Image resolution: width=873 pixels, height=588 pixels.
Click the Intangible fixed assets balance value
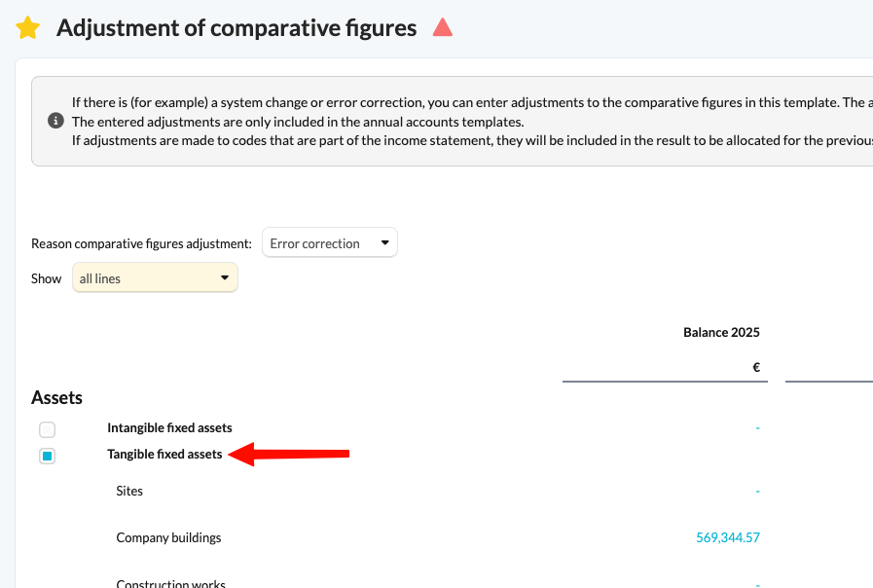click(758, 428)
